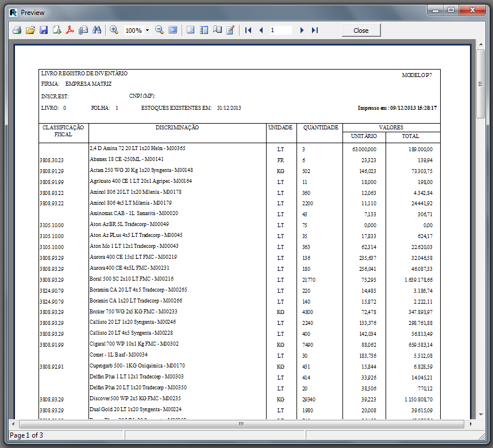The image size is (493, 448).
Task: Click the 'Dual Gold 20 LT' product name
Action: [x=136, y=409]
